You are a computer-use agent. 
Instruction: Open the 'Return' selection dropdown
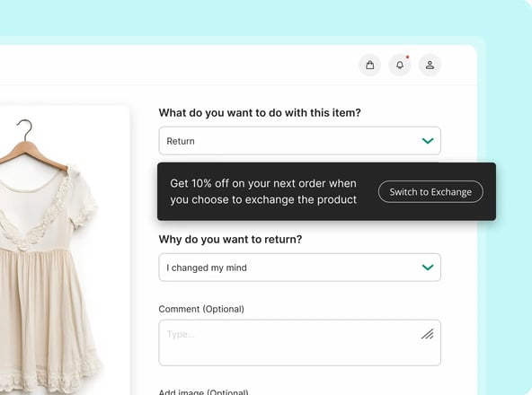click(299, 141)
